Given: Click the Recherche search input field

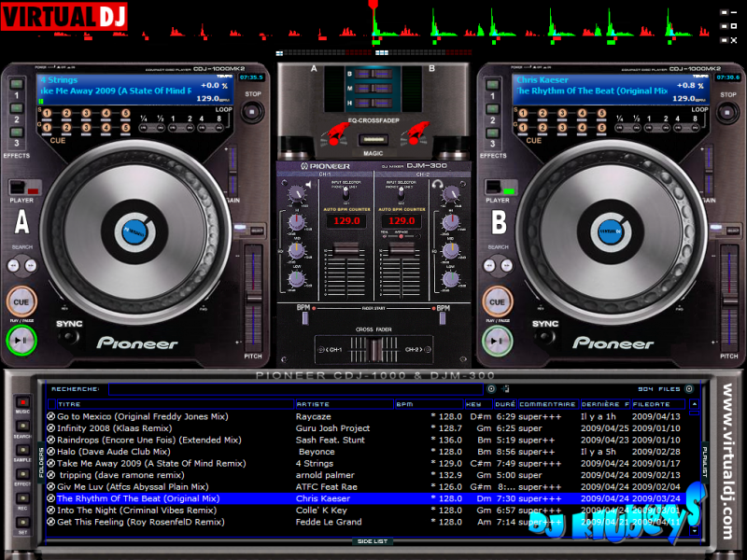Looking at the screenshot, I should click(296, 389).
